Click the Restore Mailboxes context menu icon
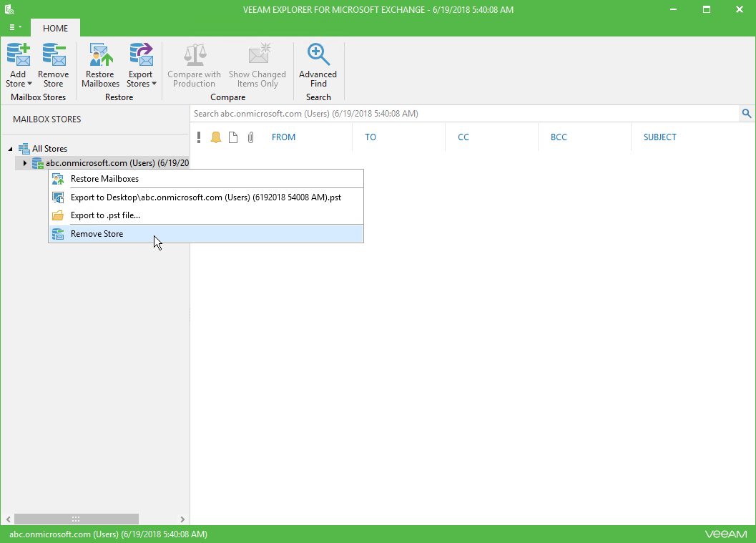This screenshot has height=543, width=756. pyautogui.click(x=58, y=179)
